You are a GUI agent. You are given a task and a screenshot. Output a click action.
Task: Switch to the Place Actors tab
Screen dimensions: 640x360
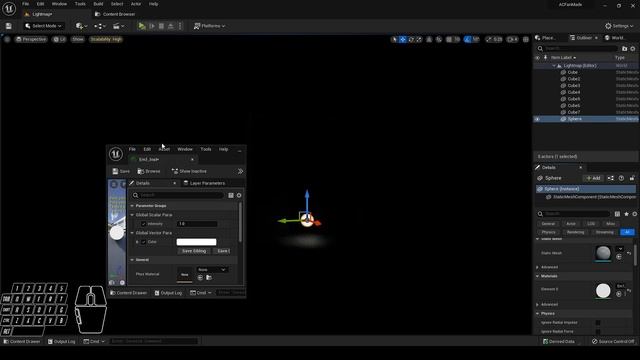546,38
